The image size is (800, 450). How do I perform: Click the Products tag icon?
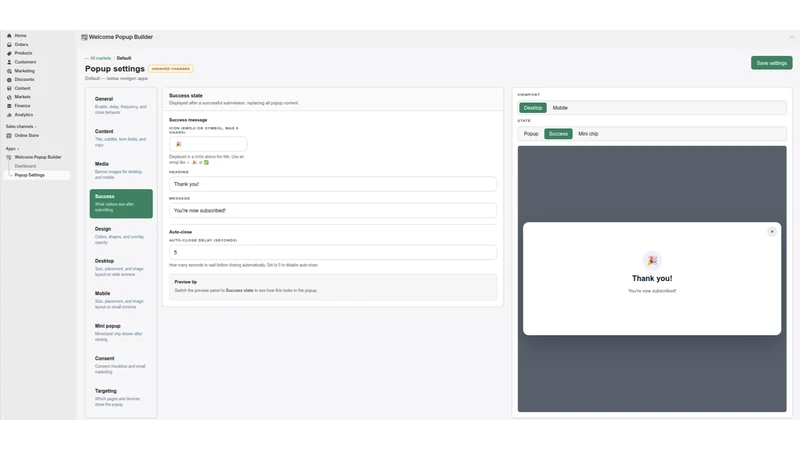[x=9, y=53]
